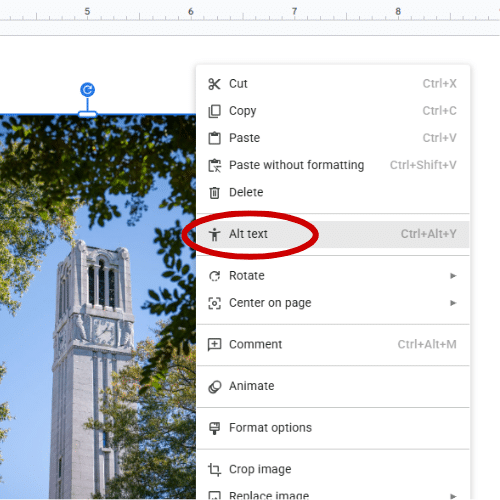Open Alt text from the menu

[333, 234]
